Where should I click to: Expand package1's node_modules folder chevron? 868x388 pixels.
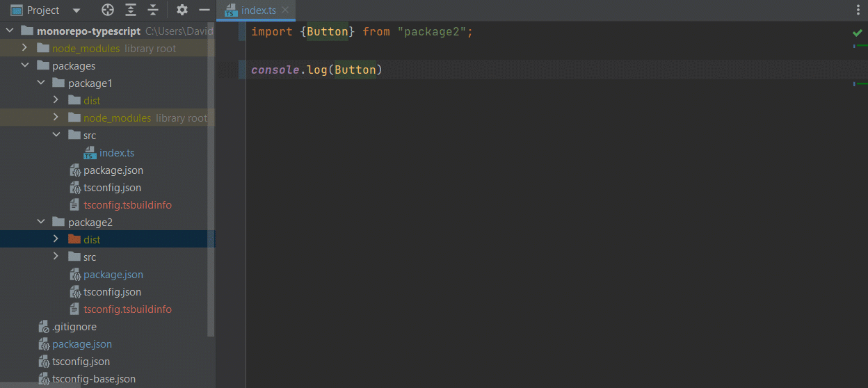(56, 118)
